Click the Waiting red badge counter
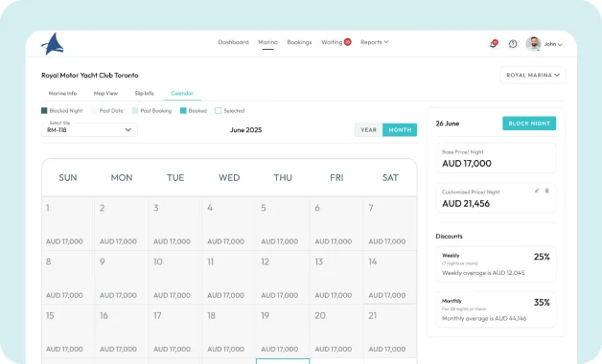The image size is (602, 364). coord(347,42)
